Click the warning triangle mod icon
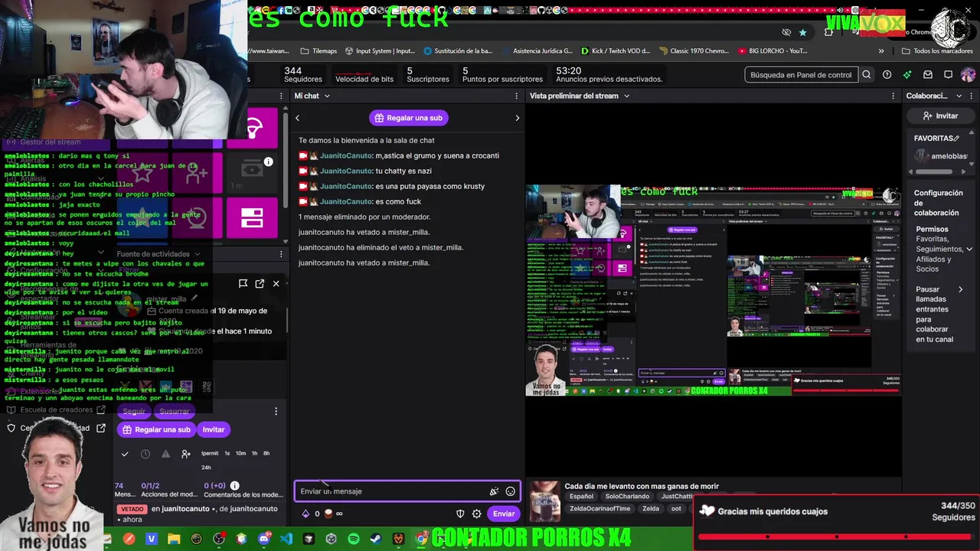 (165, 454)
